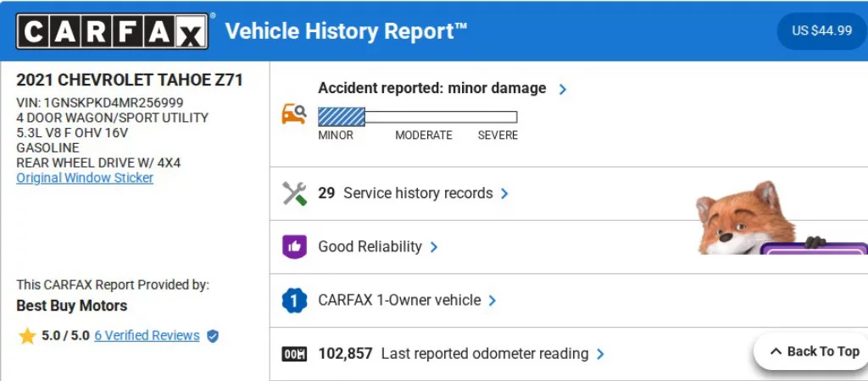Open the 6 Verified Reviews link

click(147, 335)
